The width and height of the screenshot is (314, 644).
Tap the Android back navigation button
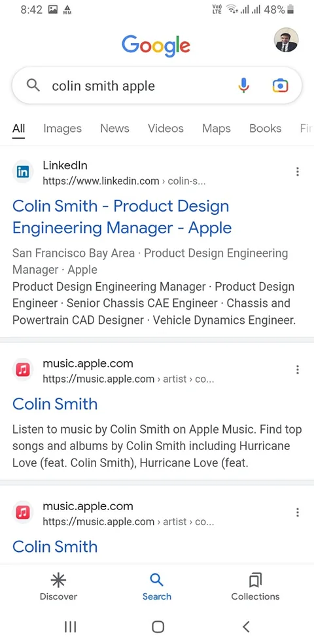(x=246, y=626)
